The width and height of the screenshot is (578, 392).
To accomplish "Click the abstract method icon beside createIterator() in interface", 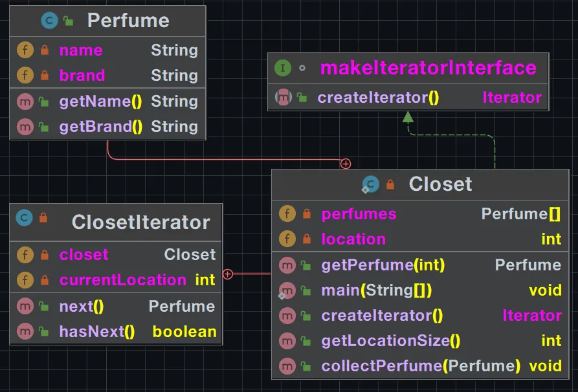I will pyautogui.click(x=283, y=98).
